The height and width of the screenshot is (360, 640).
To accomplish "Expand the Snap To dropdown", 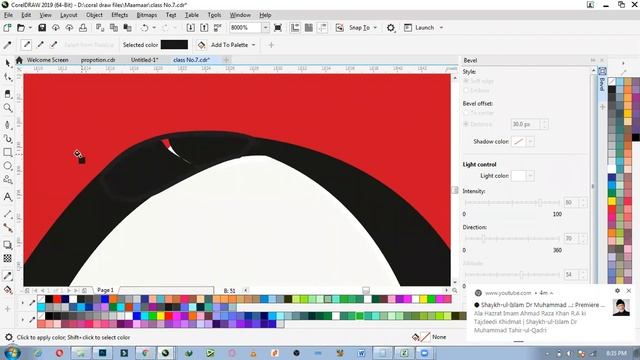I will 375,28.
